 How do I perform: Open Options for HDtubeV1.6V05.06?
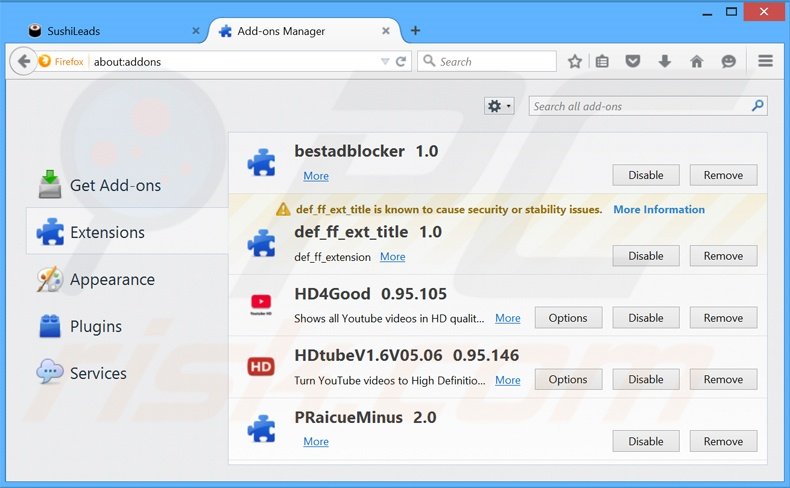tap(568, 379)
